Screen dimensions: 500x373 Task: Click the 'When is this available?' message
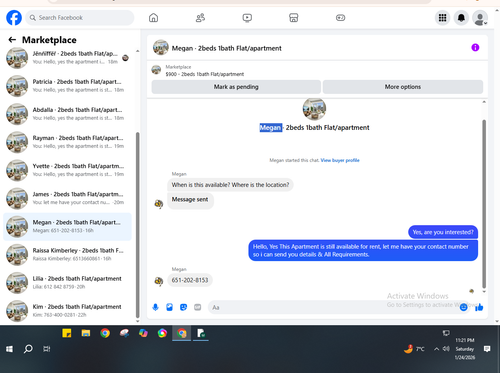(x=230, y=185)
